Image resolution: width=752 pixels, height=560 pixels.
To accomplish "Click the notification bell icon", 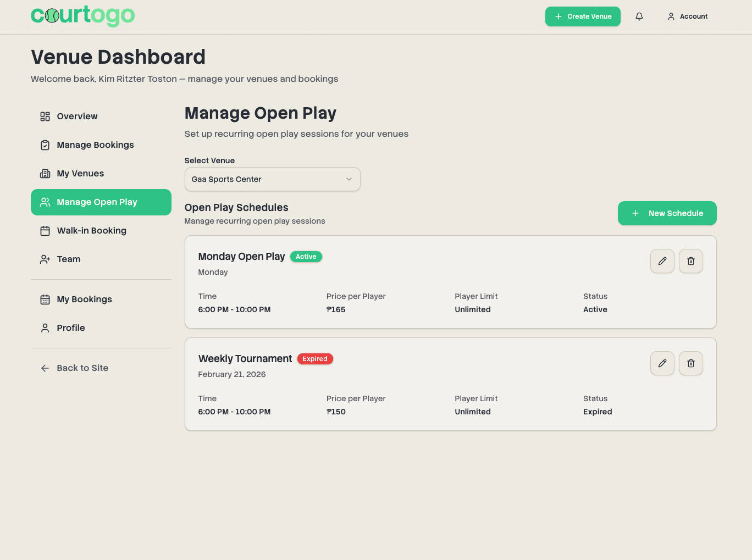I will 639,16.
